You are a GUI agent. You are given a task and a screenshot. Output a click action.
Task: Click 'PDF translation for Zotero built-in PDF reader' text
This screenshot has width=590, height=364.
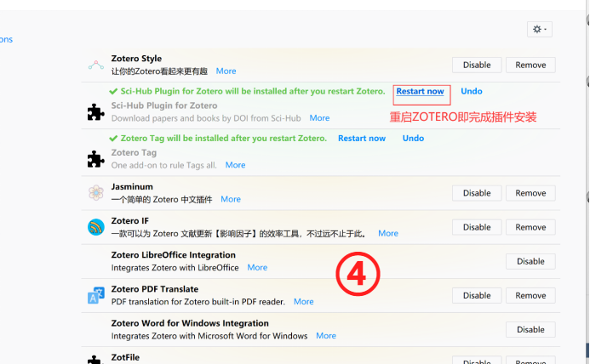(198, 302)
